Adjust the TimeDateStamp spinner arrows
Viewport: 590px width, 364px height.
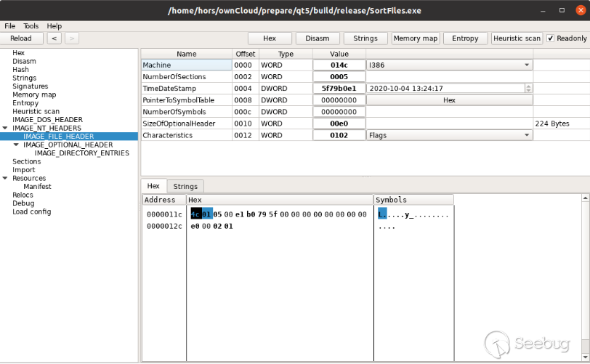click(528, 89)
